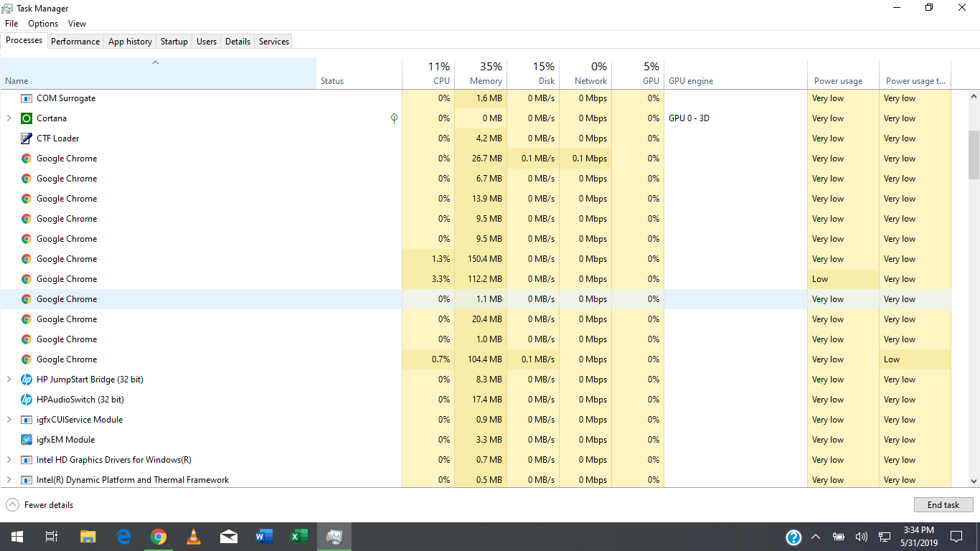980x551 pixels.
Task: Click the process list vertical scrollbar thumb
Action: coord(974,155)
